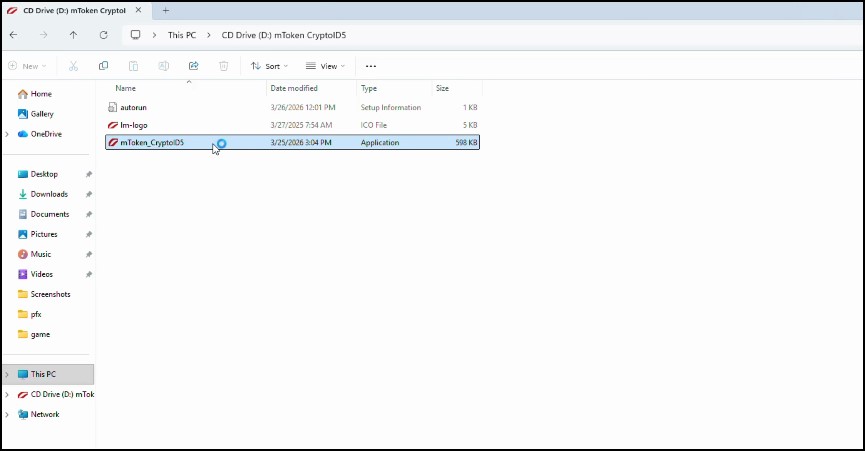Open a new tab with plus button
The height and width of the screenshot is (451, 865).
point(165,10)
